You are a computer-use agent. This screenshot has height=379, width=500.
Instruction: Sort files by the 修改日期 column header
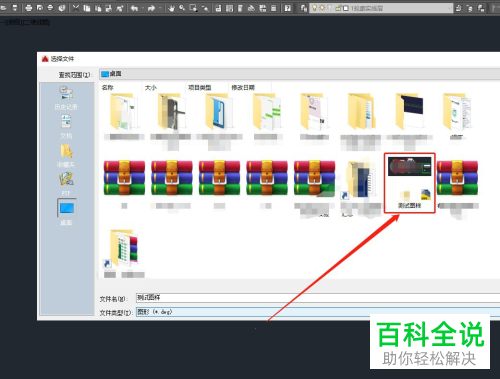(243, 87)
